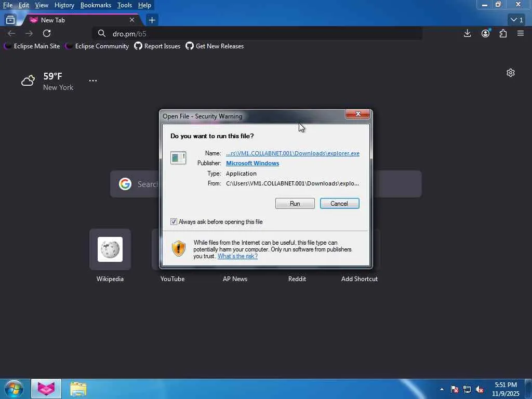Open the Extensions puzzle icon

503,33
